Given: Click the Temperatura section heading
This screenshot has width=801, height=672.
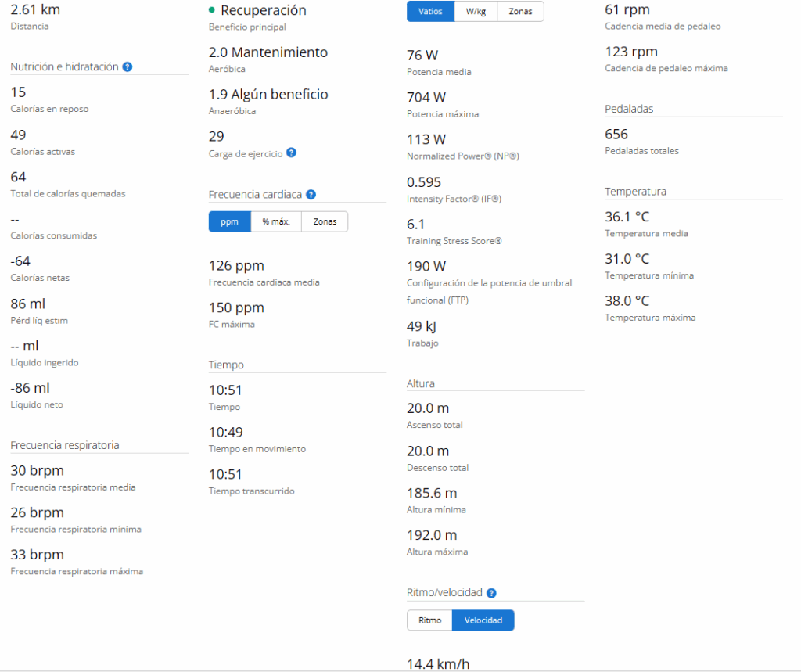Looking at the screenshot, I should (x=635, y=192).
